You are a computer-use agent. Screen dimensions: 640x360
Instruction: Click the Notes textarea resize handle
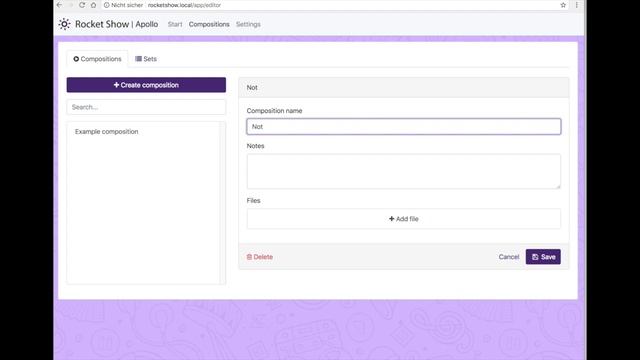pos(558,186)
